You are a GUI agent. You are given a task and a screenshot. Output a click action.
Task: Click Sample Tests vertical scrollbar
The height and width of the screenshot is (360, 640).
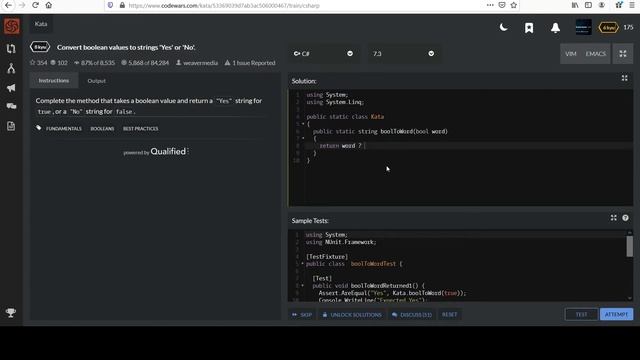(x=629, y=247)
